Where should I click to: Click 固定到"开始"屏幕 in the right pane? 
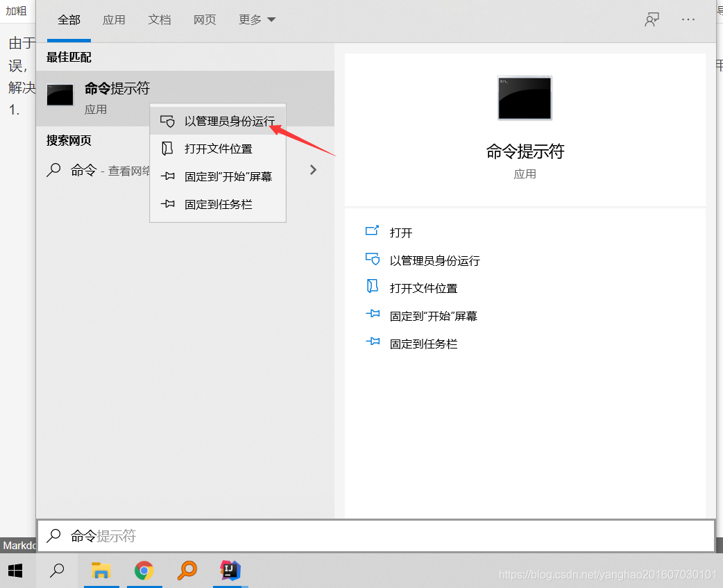coord(434,316)
